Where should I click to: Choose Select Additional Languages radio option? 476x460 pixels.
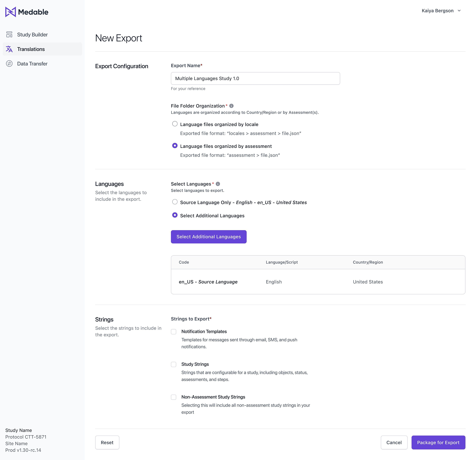click(x=175, y=215)
